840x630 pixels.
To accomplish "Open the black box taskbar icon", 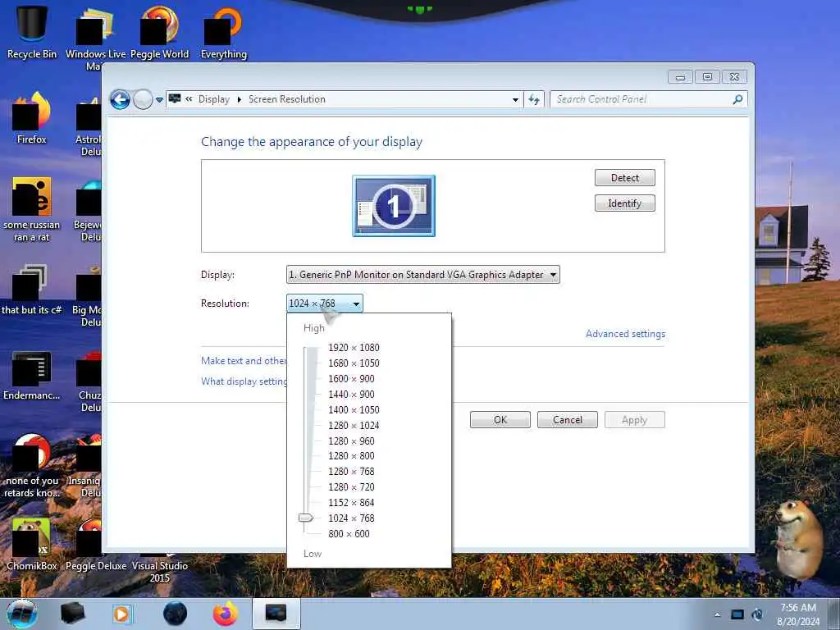I will (x=72, y=614).
